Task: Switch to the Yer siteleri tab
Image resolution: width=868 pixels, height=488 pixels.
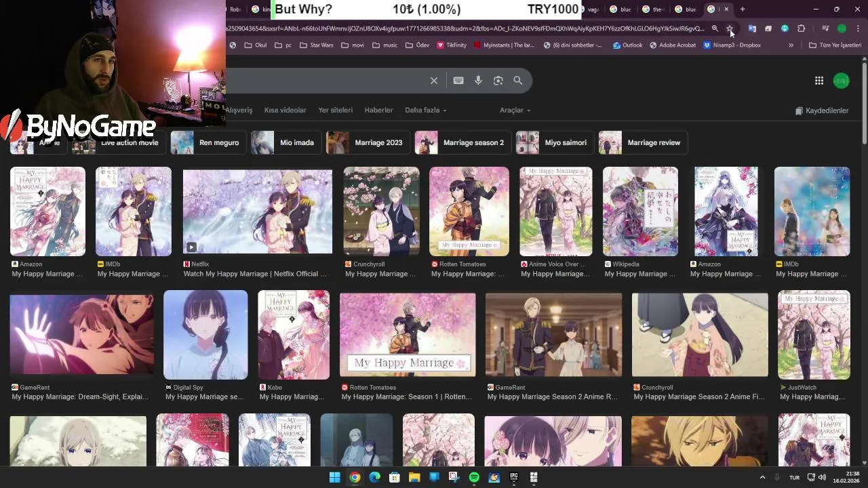Action: 335,110
